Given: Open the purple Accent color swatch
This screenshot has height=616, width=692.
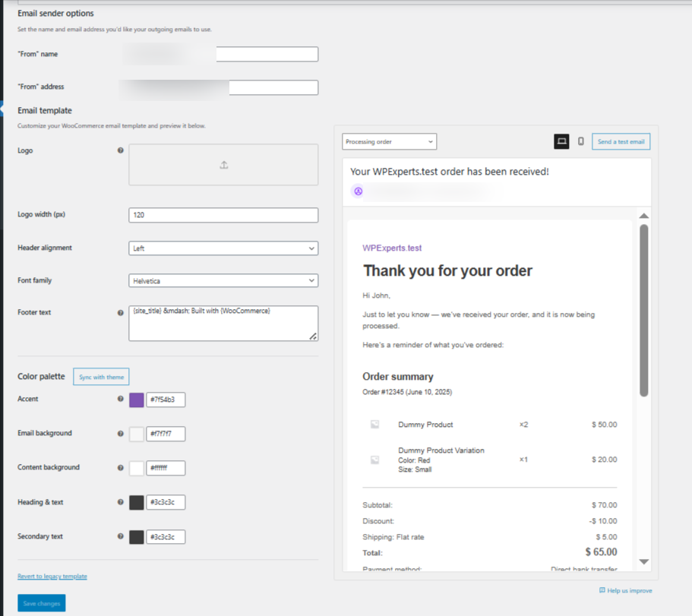Looking at the screenshot, I should click(x=136, y=400).
